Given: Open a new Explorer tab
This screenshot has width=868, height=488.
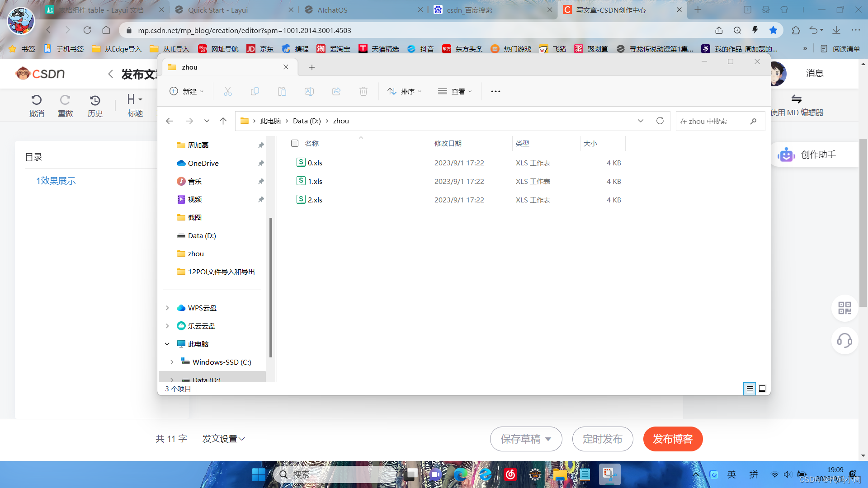Looking at the screenshot, I should [x=311, y=67].
